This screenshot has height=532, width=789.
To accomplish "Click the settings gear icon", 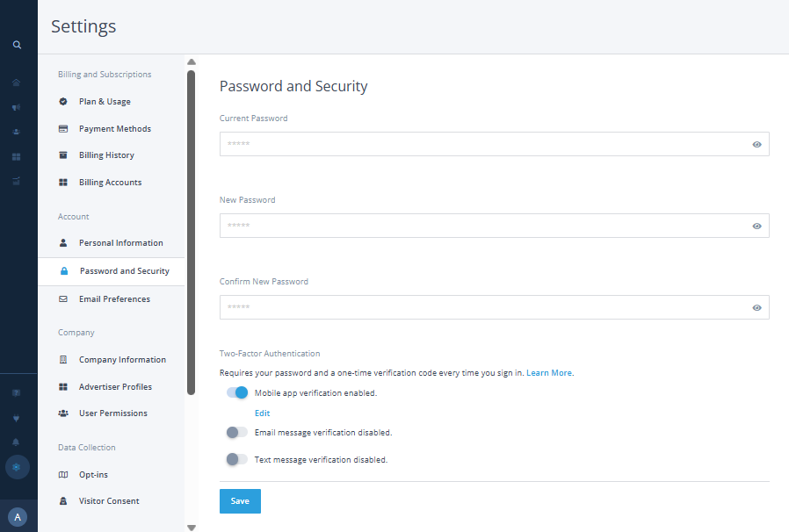I will 16,467.
